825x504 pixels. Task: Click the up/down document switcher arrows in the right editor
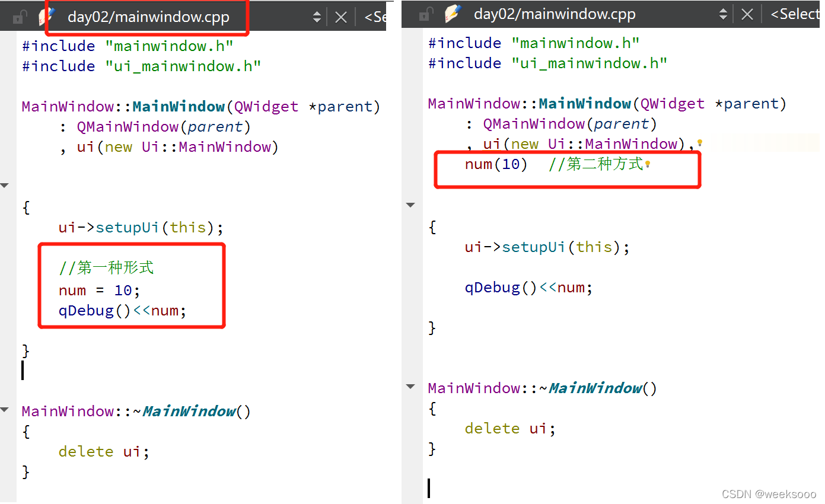coord(723,14)
